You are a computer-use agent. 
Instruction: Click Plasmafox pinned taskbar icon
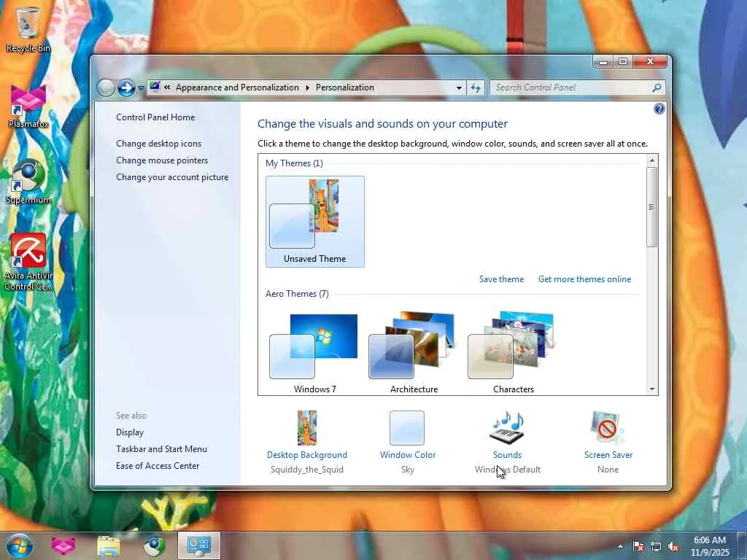click(63, 545)
